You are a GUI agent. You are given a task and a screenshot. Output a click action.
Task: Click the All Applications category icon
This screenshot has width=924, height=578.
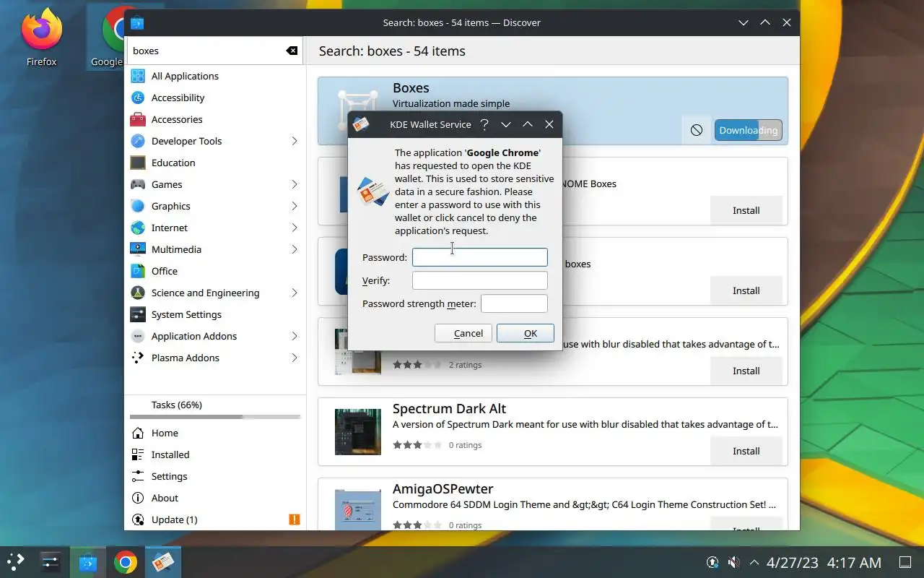138,76
